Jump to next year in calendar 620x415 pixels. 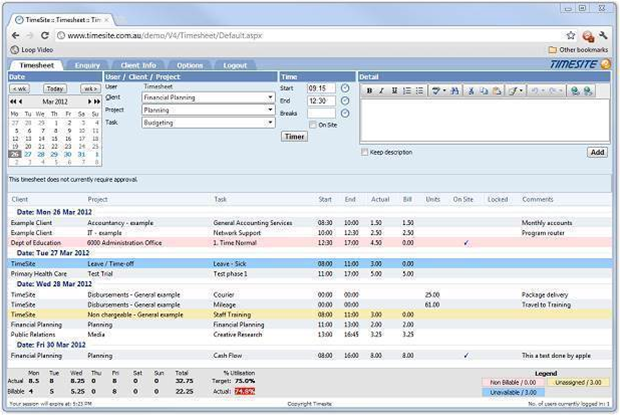97,102
